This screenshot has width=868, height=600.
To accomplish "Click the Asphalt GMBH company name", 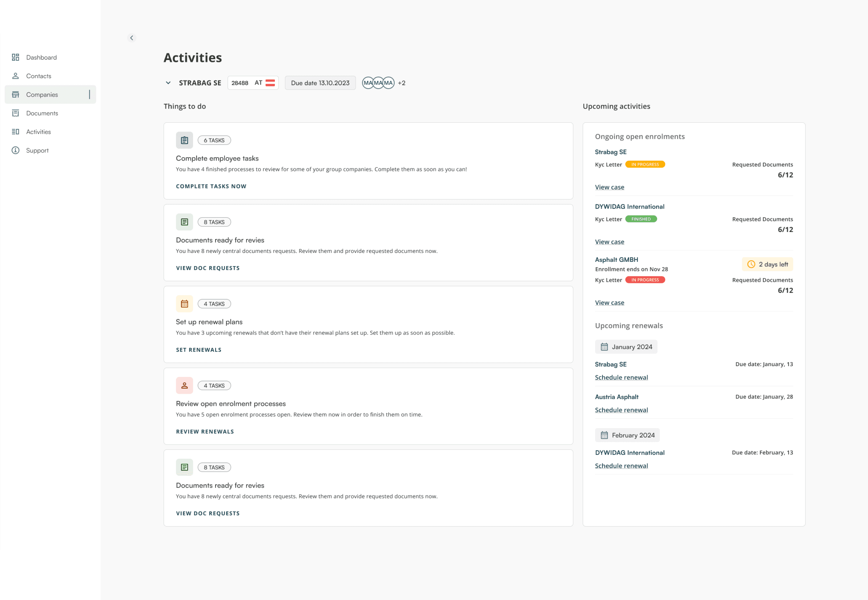I will [x=617, y=259].
